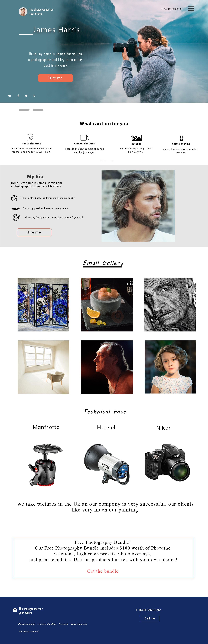Image resolution: width=208 pixels, height=644 pixels.
Task: Open the blue floral screen gallery photo
Action: coord(44,304)
